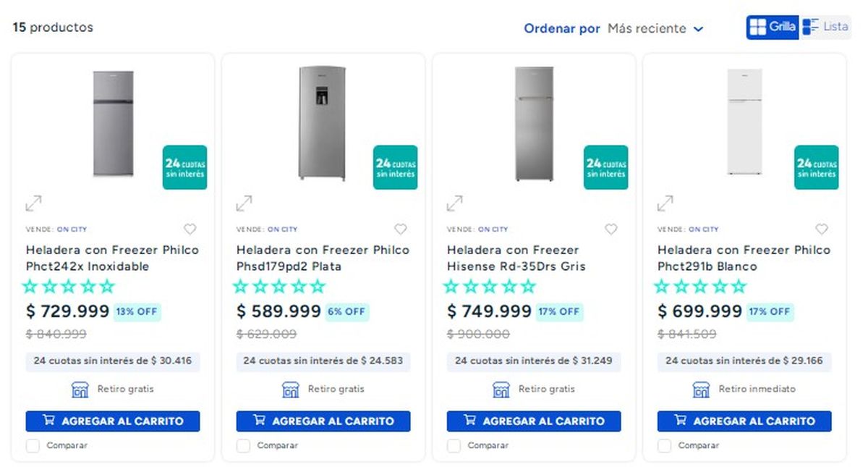Open expand arrows on Philco Phsd179pd2 Plata
The image size is (868, 467).
244,203
